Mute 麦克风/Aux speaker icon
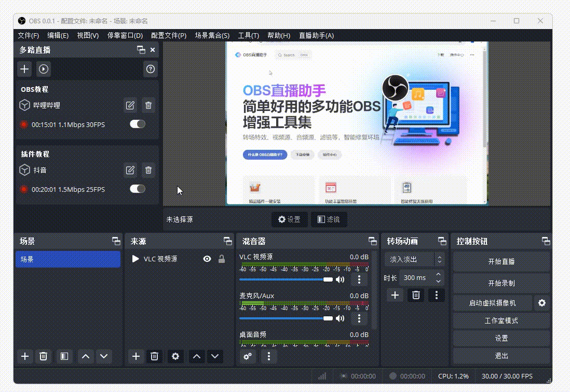Screen dimensions: 570x392 tap(340, 318)
